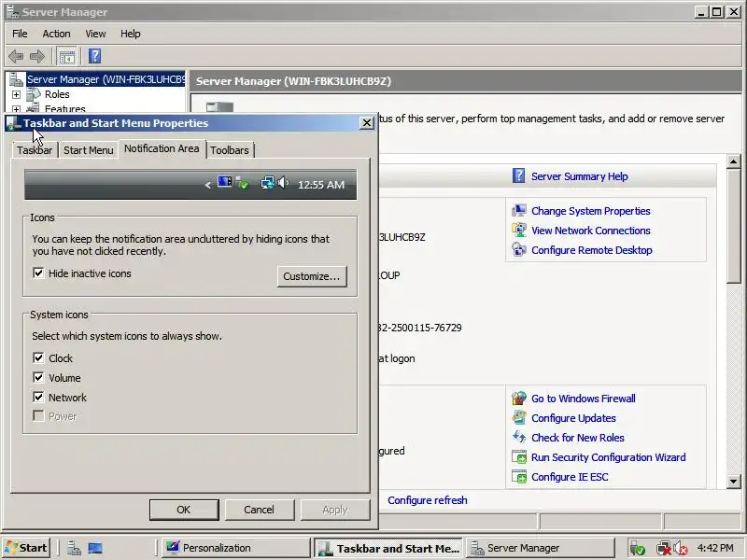747x560 pixels.
Task: Click the Run Security Configuration Wizard icon
Action: tap(518, 456)
